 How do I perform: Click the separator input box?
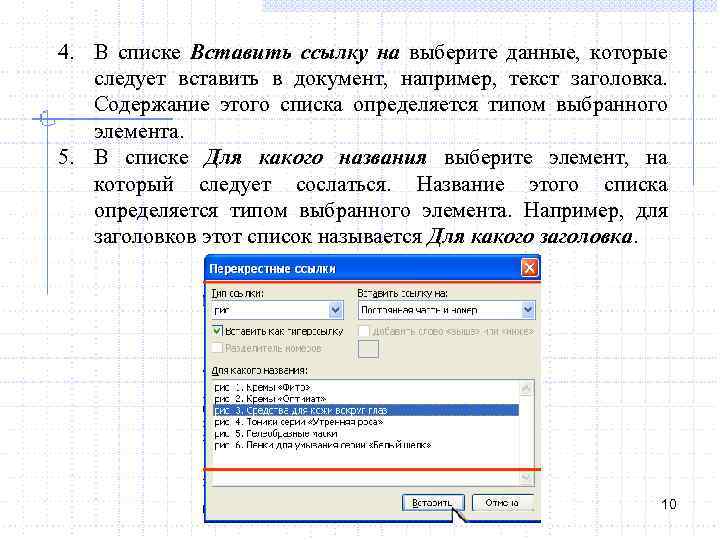(368, 349)
